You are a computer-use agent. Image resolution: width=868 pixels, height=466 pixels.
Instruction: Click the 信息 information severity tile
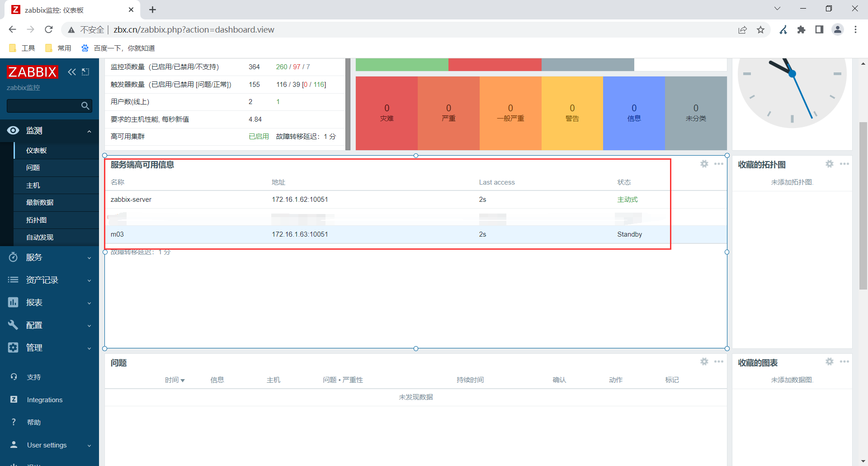634,113
